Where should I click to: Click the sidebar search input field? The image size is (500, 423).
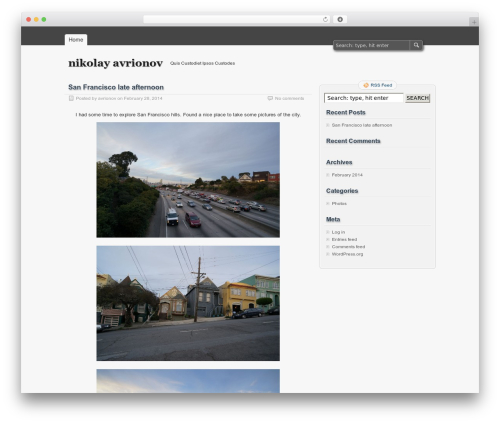(x=364, y=98)
